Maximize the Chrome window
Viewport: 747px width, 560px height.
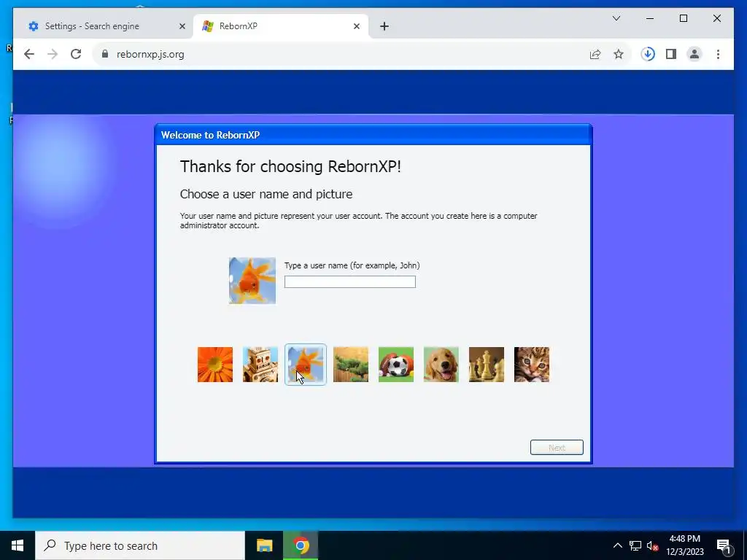[x=683, y=18]
